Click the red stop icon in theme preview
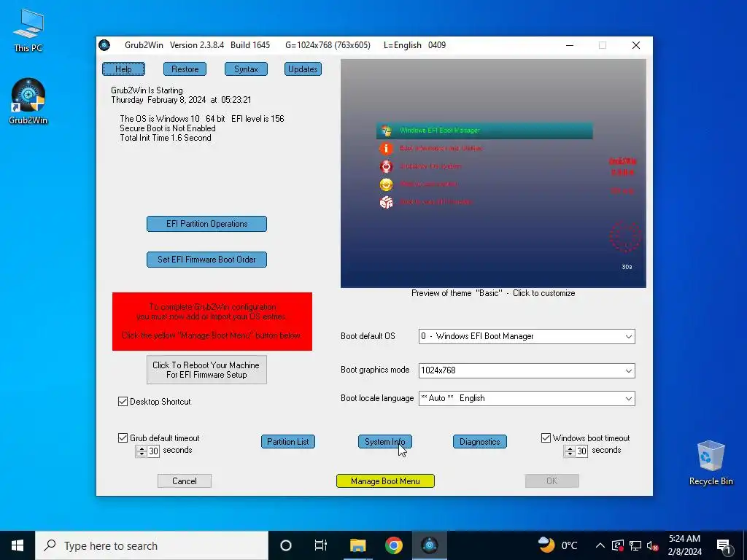This screenshot has height=560, width=747. pos(387,166)
